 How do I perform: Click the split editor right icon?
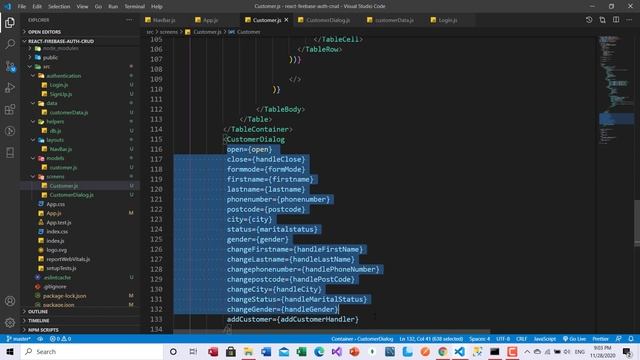coord(616,20)
